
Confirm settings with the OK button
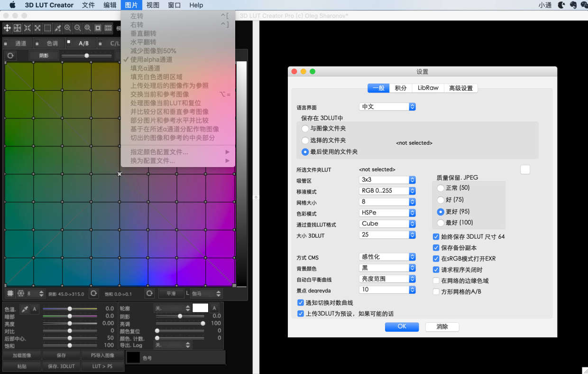pyautogui.click(x=402, y=327)
